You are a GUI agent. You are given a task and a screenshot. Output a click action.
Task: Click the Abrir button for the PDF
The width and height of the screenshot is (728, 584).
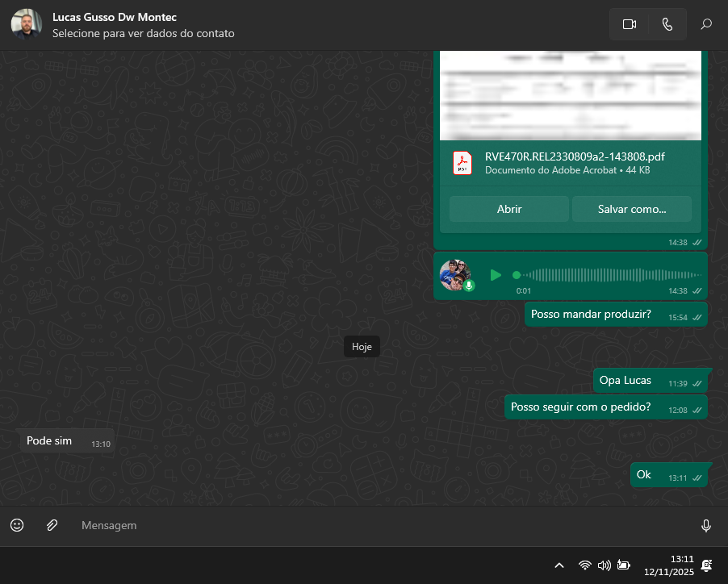pos(509,209)
